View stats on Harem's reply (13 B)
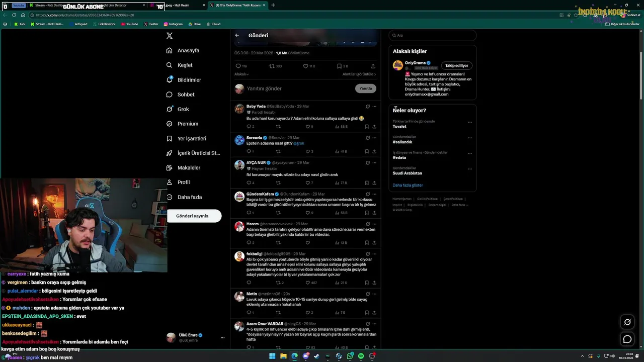 point(341,243)
